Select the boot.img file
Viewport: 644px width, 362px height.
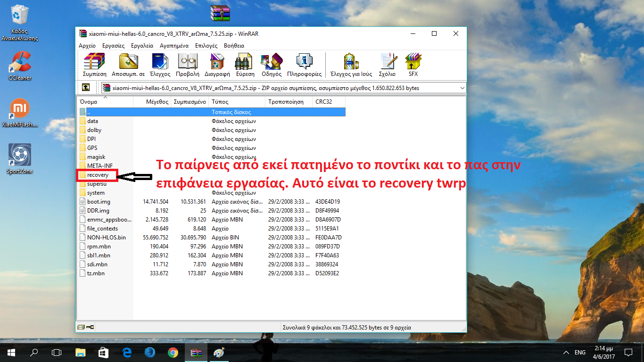point(98,202)
